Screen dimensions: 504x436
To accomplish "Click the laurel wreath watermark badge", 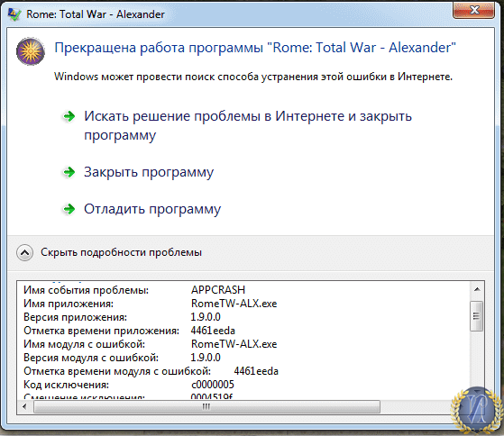I will pos(477,410).
